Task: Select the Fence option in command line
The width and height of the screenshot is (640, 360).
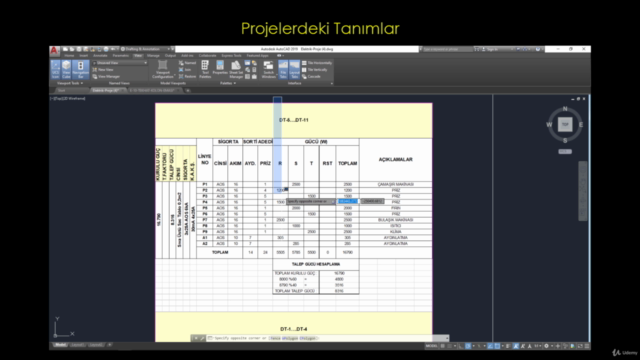Action: [275, 338]
